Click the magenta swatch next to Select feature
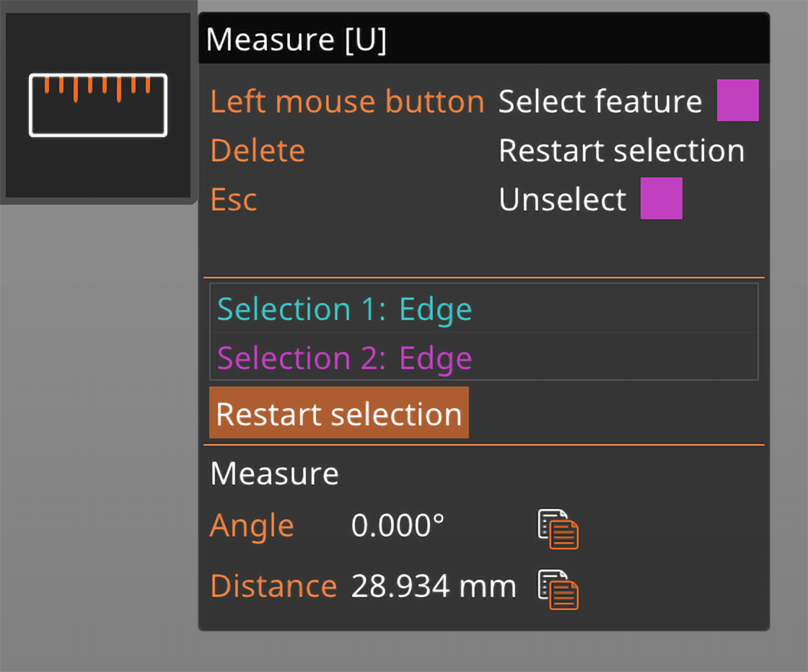This screenshot has width=808, height=672. pos(737,100)
